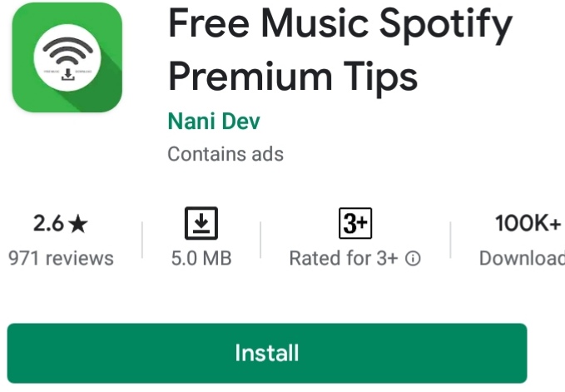This screenshot has width=565, height=392.
Task: Click the divider between size and content rating
Action: pos(260,240)
